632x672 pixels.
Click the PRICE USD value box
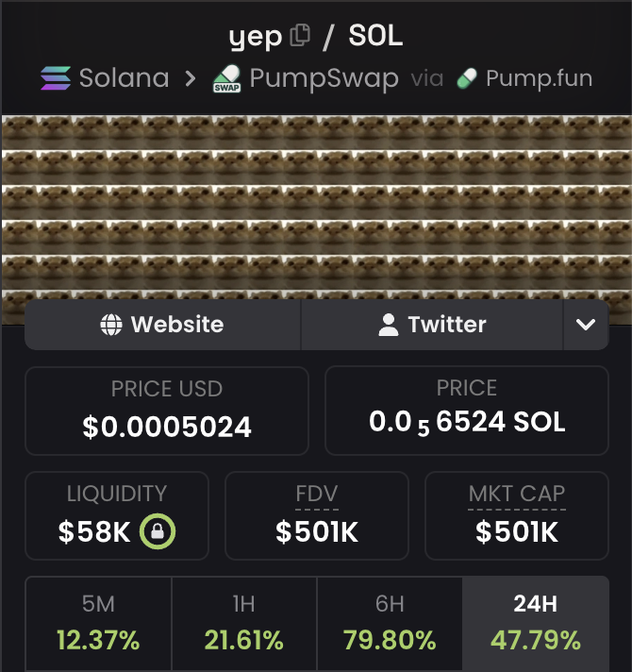point(167,411)
